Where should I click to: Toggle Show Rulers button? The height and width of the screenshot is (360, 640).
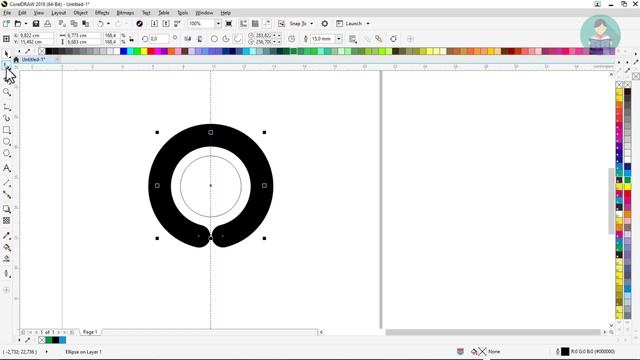point(243,24)
